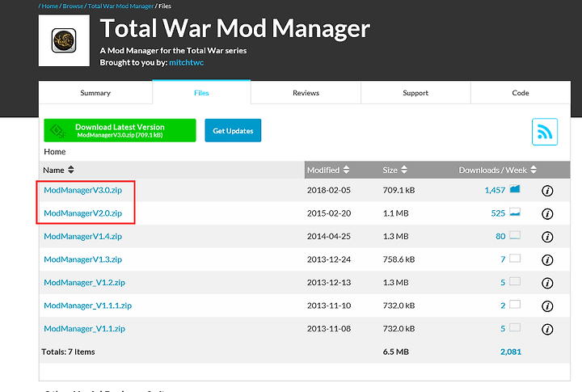Viewport: 582px width, 392px height.
Task: Open download stats chart for ModManager_V1.1.zip
Action: pyautogui.click(x=514, y=327)
